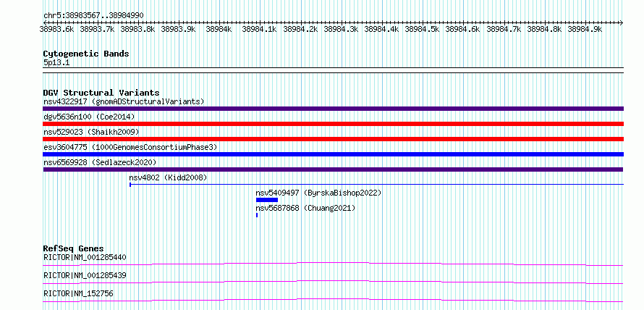Click the red dgv5636n100 variant bar
644x310 pixels.
[x=333, y=124]
